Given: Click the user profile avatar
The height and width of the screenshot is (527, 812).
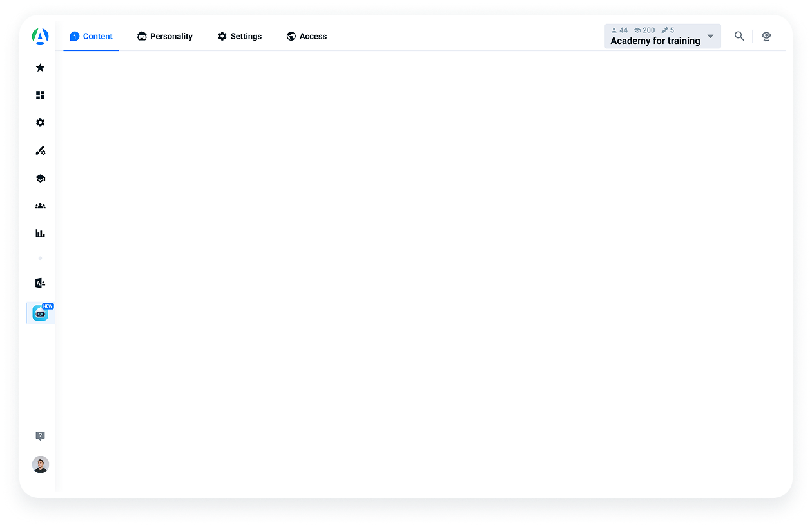Looking at the screenshot, I should 41,464.
